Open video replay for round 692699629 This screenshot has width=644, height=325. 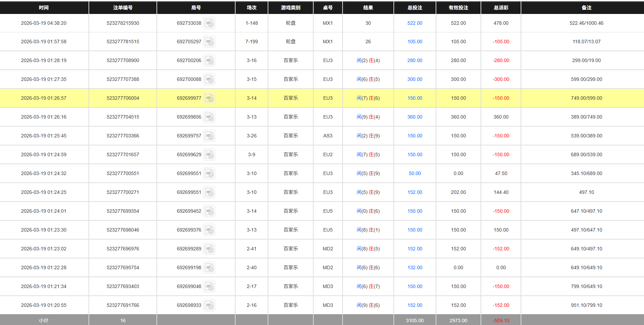point(209,154)
